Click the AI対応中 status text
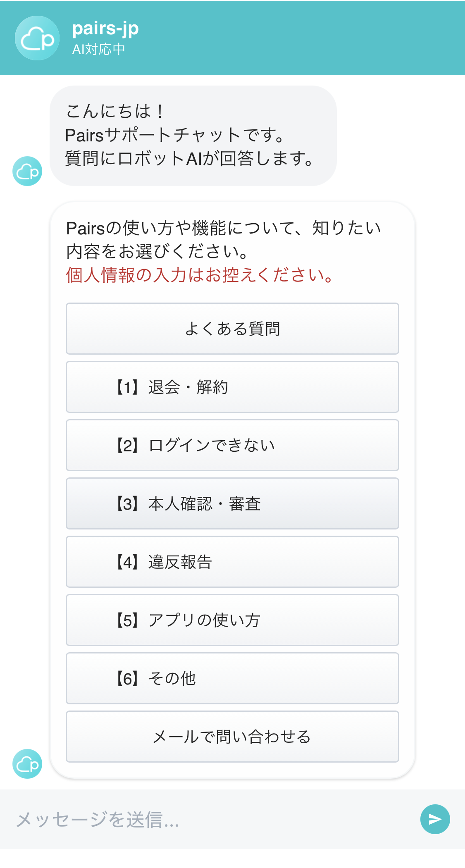The image size is (465, 868). (98, 50)
